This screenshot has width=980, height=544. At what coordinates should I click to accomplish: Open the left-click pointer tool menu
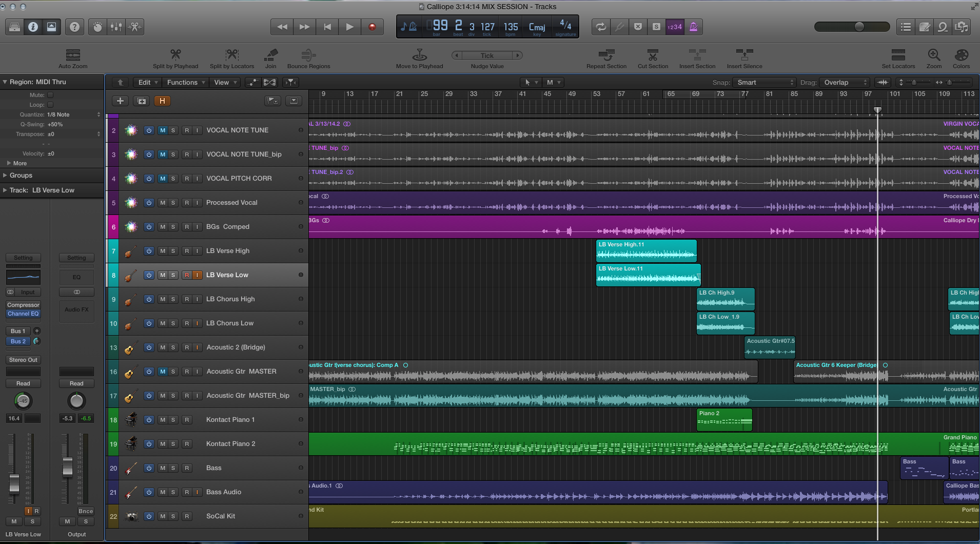531,82
